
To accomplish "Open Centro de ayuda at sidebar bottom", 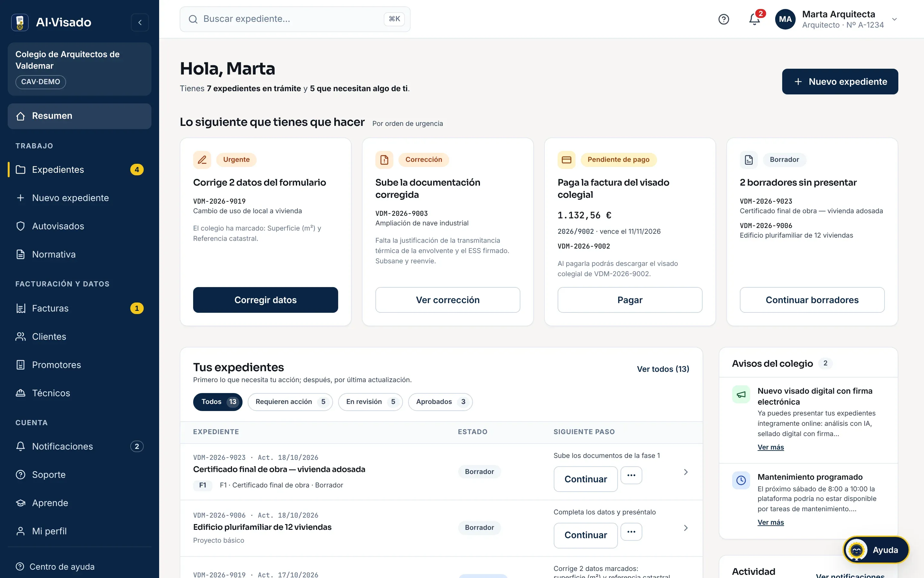I will (x=80, y=566).
